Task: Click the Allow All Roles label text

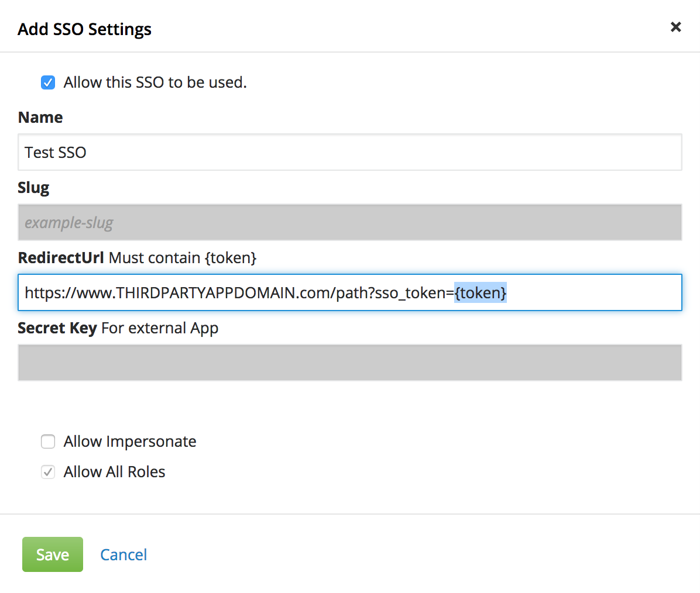Action: pyautogui.click(x=115, y=472)
